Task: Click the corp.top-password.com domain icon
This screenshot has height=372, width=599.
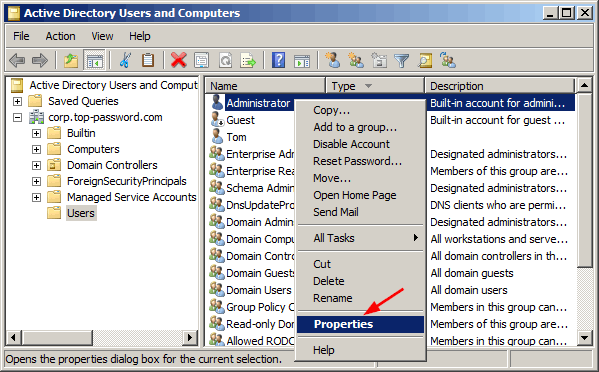Action: click(x=37, y=117)
